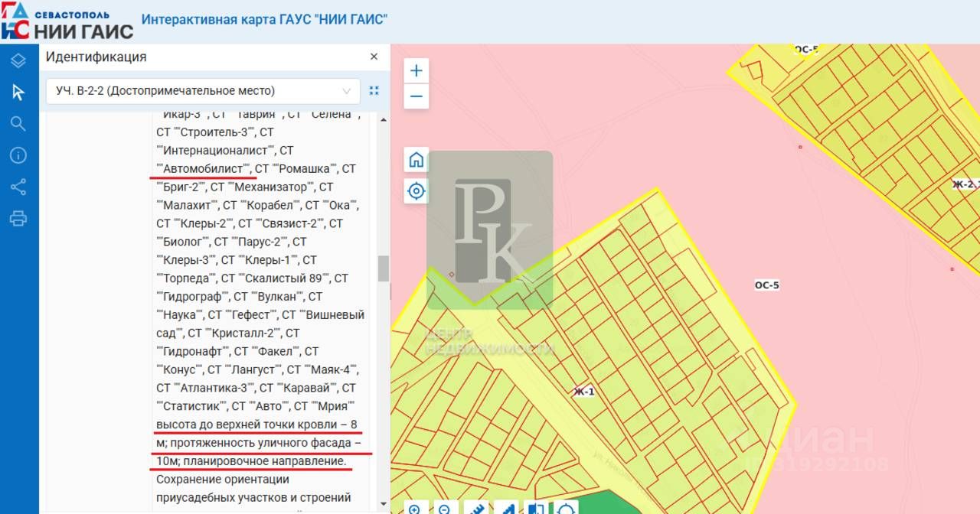Screen dimensions: 980x514
Task: Click the magnifier-plus zoom tool at bottom
Action: tap(415, 508)
